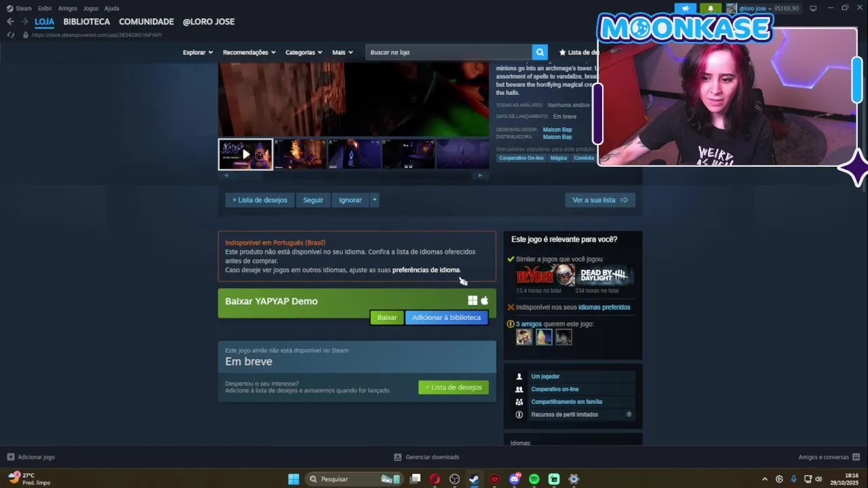Viewport: 868px width, 488px height.
Task: Open the Opera browser from the taskbar
Action: point(435,479)
